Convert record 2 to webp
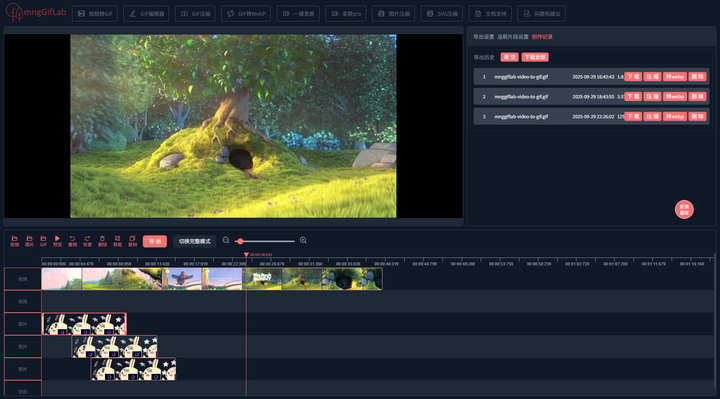 pyautogui.click(x=675, y=96)
